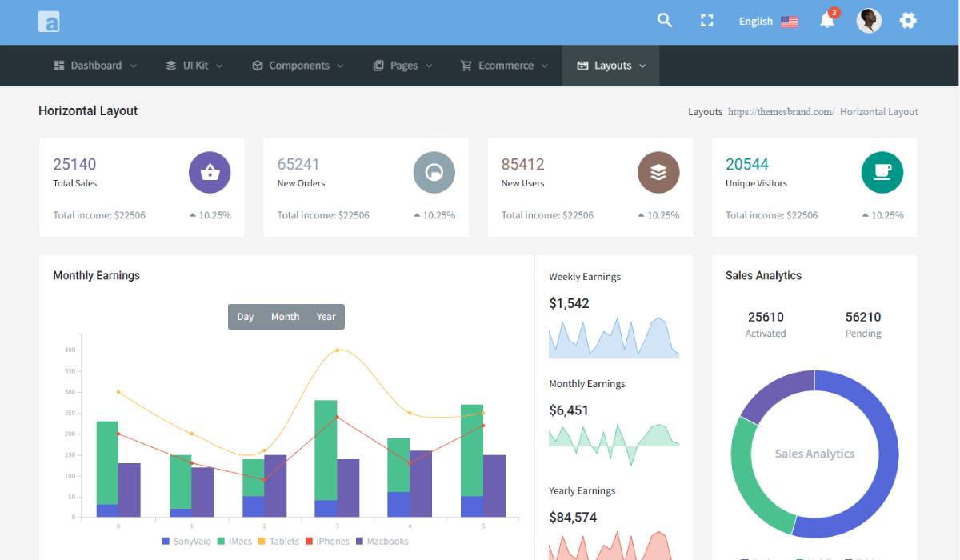Toggle iMacs series in chart legend

tap(234, 542)
